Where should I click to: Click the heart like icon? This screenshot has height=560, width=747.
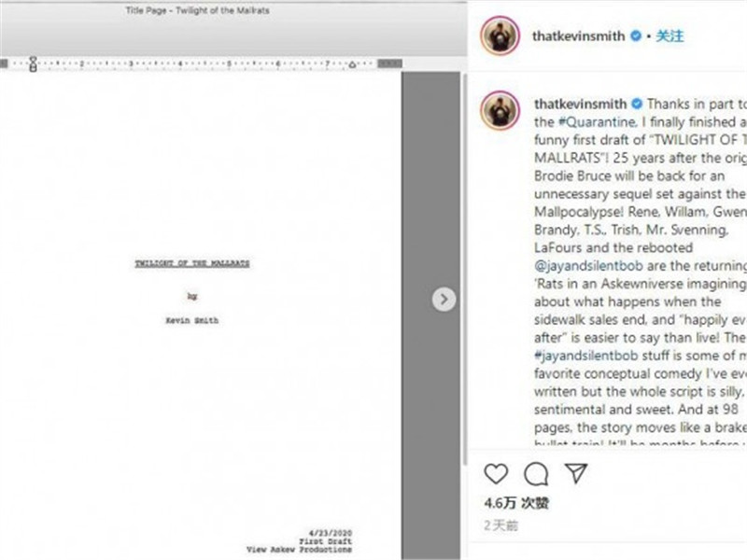click(x=496, y=474)
